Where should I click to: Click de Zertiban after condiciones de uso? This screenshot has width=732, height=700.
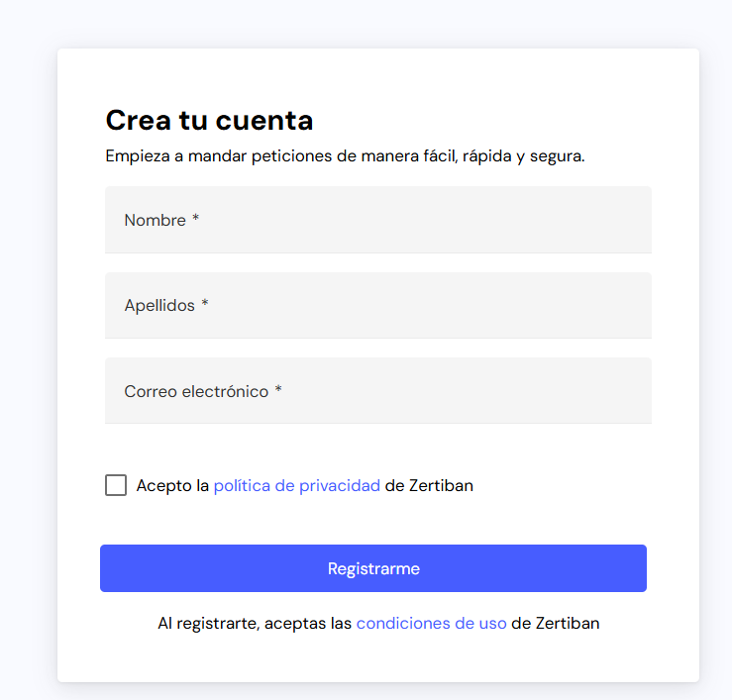pyautogui.click(x=555, y=623)
